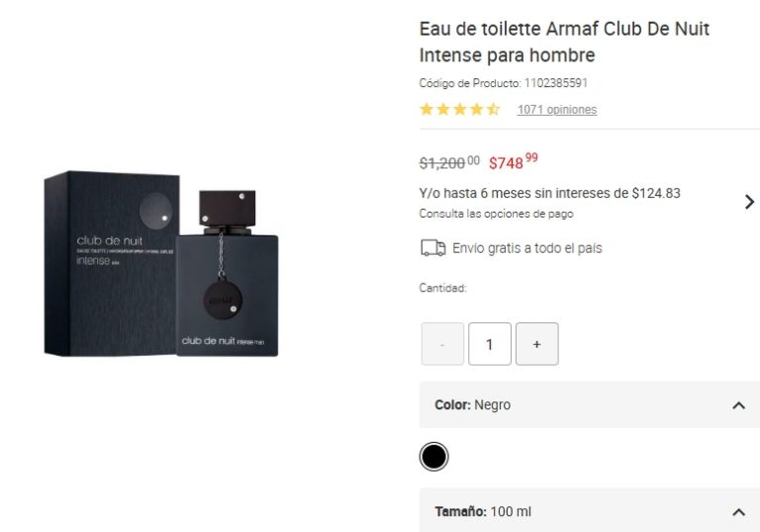
Task: Open the 1071 opiniones link
Action: coord(557,110)
